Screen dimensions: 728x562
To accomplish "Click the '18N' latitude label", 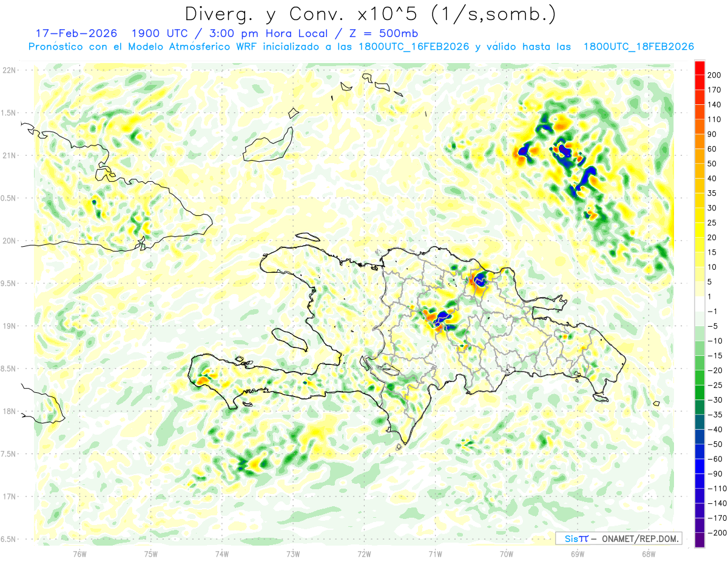I will click(x=8, y=412).
